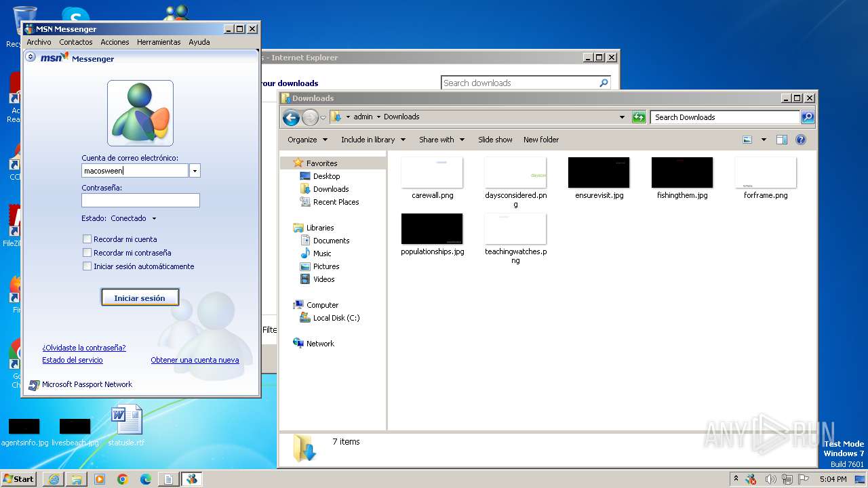Click the collapse arrow icon beside msn Messenger logo
This screenshot has width=868, height=488.
31,57
